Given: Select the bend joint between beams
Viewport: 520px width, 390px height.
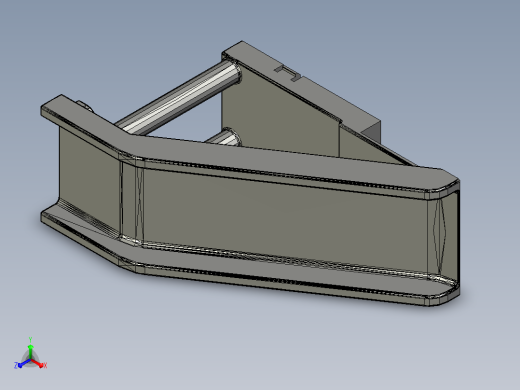Looking at the screenshot, I should click(132, 200).
